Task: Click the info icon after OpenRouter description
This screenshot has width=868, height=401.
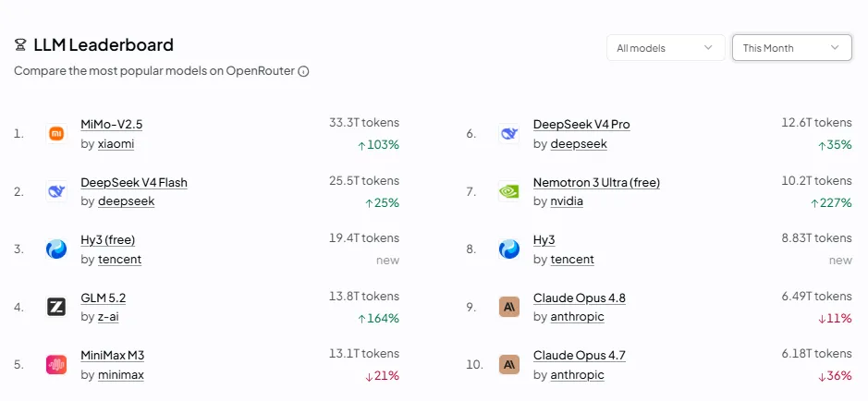Action: pyautogui.click(x=303, y=71)
